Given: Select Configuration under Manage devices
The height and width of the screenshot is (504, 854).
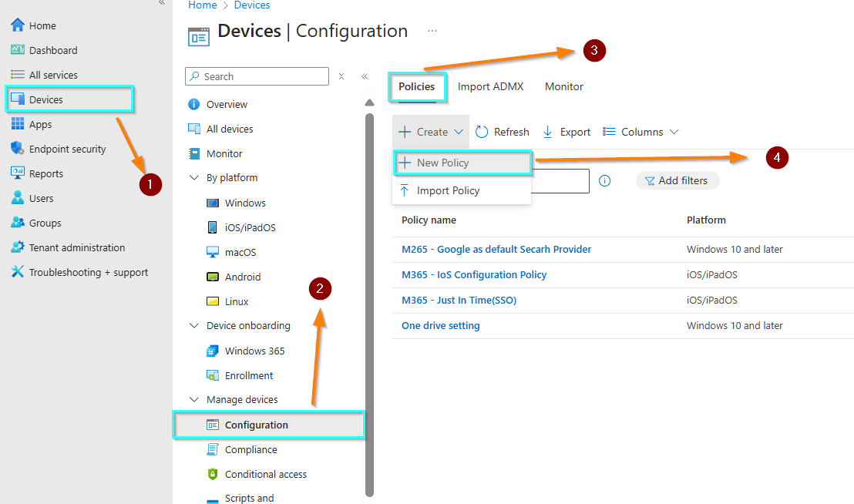Looking at the screenshot, I should point(268,425).
